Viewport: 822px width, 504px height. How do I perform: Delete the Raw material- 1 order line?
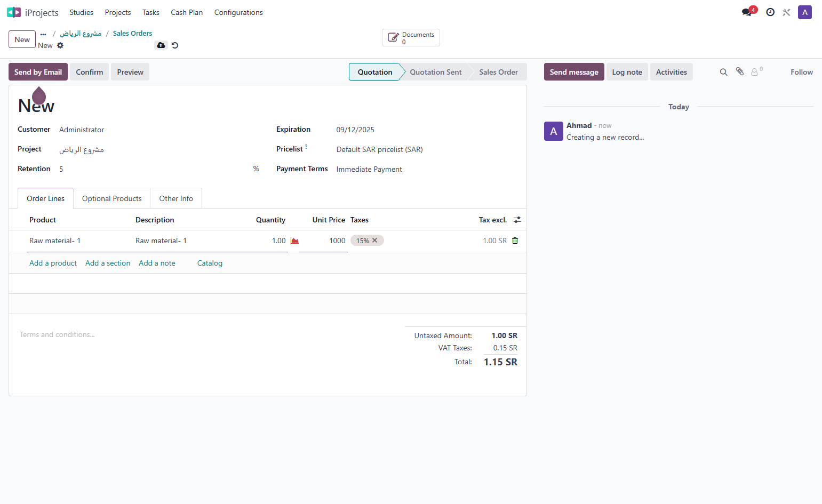coord(515,241)
